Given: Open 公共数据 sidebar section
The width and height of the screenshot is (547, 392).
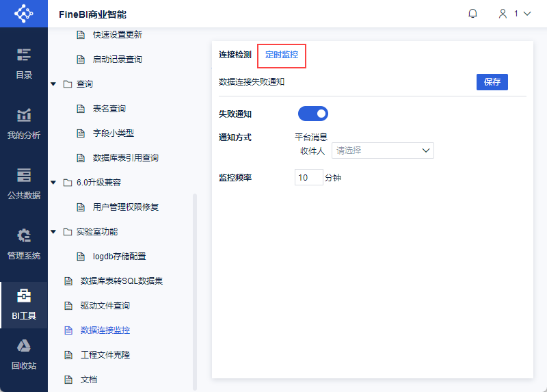Looking at the screenshot, I should coord(24,184).
